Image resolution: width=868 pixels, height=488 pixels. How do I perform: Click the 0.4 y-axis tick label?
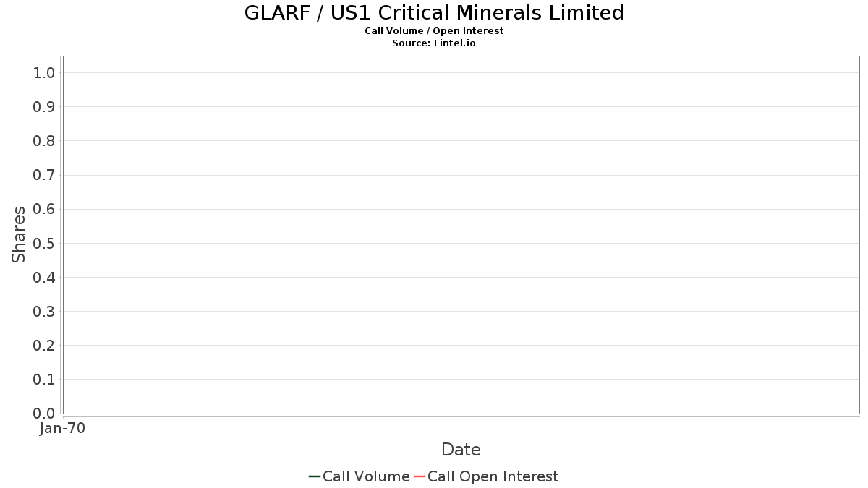44,278
